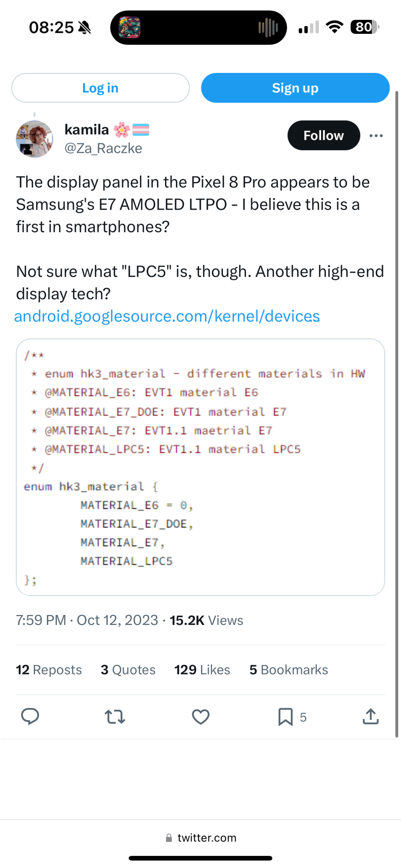View the 129 Likes list
The height and width of the screenshot is (868, 401).
click(202, 670)
